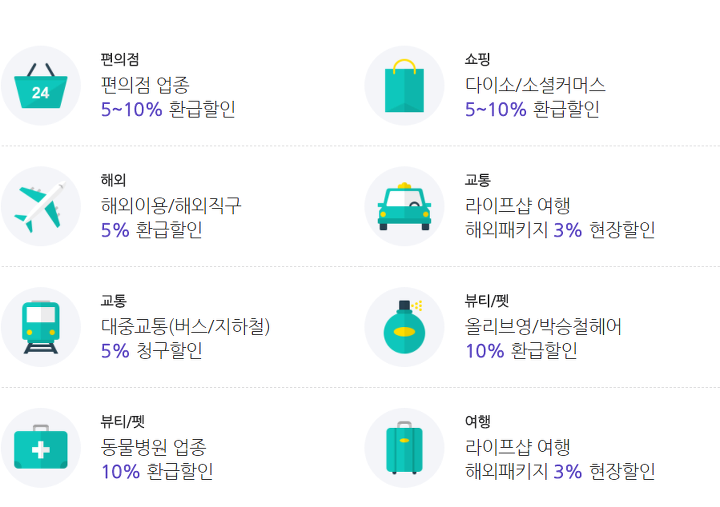Select 동물병원 업종 10% 환급할인 text
Image resolution: width=720 pixels, height=507 pixels.
[157, 459]
